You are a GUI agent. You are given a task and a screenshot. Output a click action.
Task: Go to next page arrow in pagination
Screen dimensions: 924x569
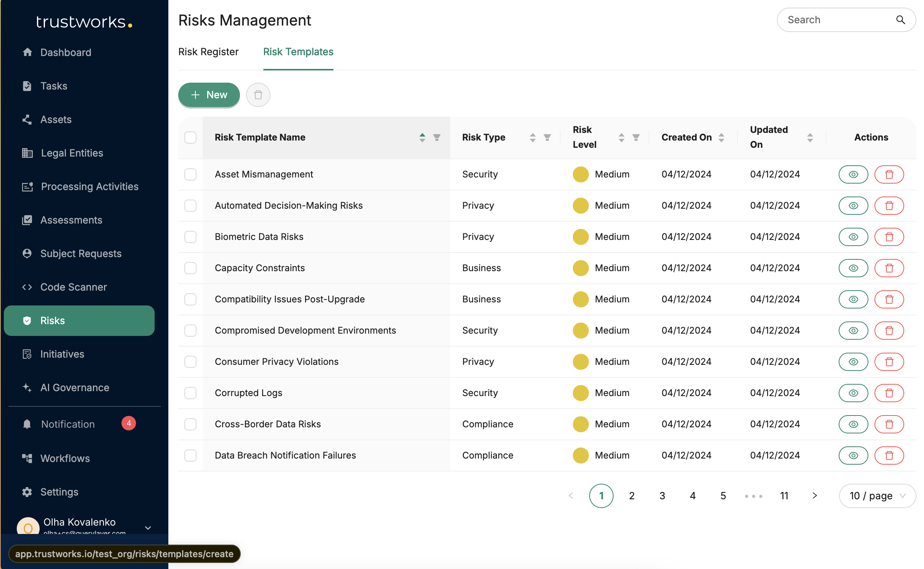coord(814,495)
